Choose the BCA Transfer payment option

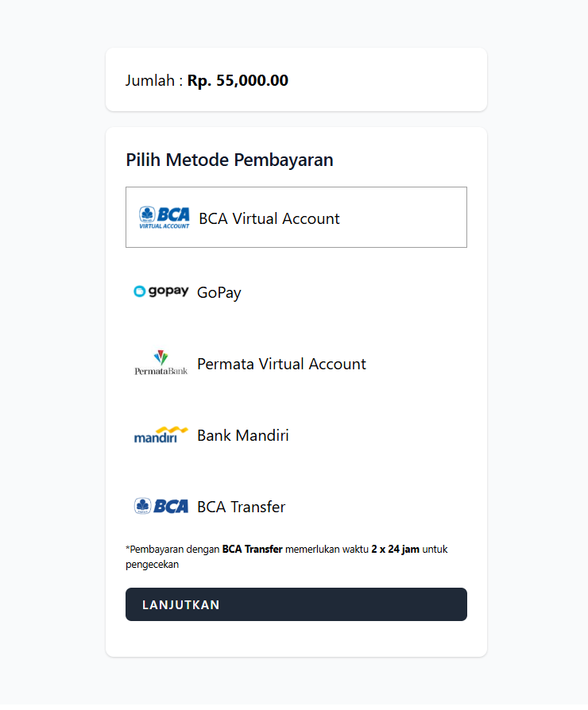click(242, 507)
